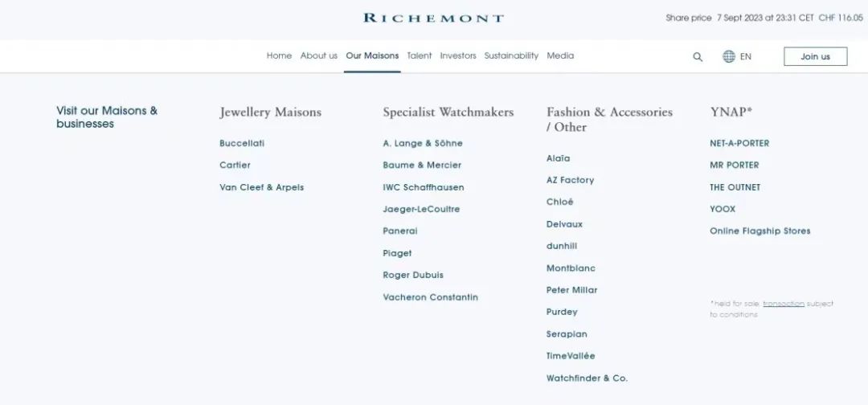Image resolution: width=868 pixels, height=405 pixels.
Task: Click the globe language icon
Action: (729, 56)
